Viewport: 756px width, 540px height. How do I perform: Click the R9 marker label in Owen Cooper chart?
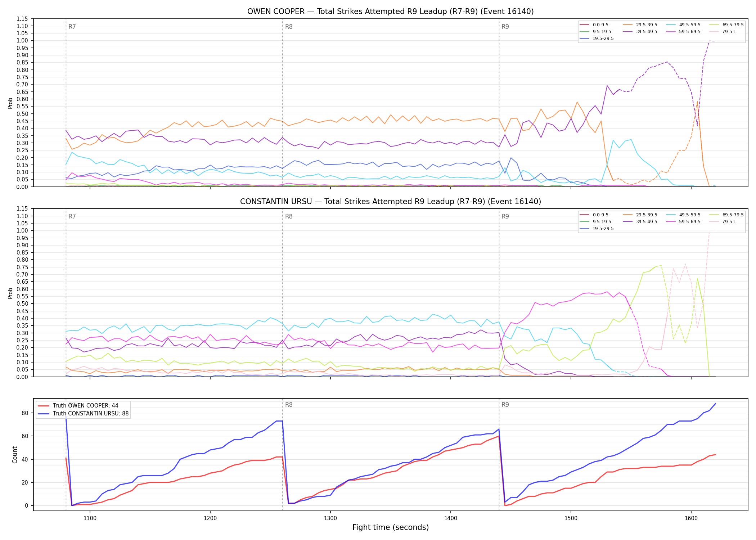click(x=505, y=27)
